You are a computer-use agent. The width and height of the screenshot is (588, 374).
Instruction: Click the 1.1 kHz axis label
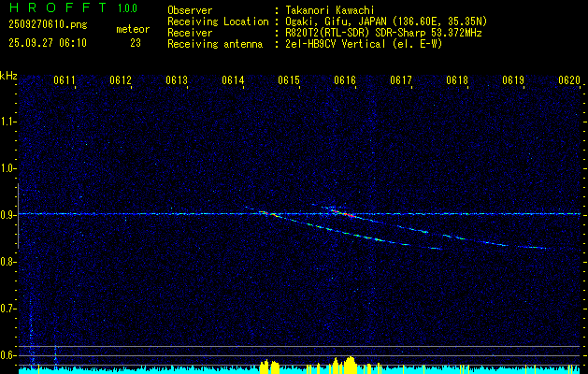[x=7, y=122]
